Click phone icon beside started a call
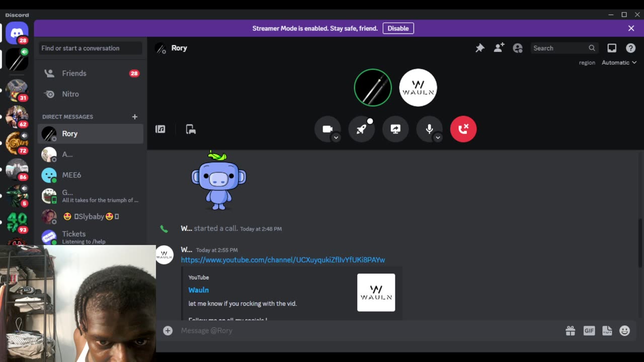The height and width of the screenshot is (362, 644). click(164, 229)
